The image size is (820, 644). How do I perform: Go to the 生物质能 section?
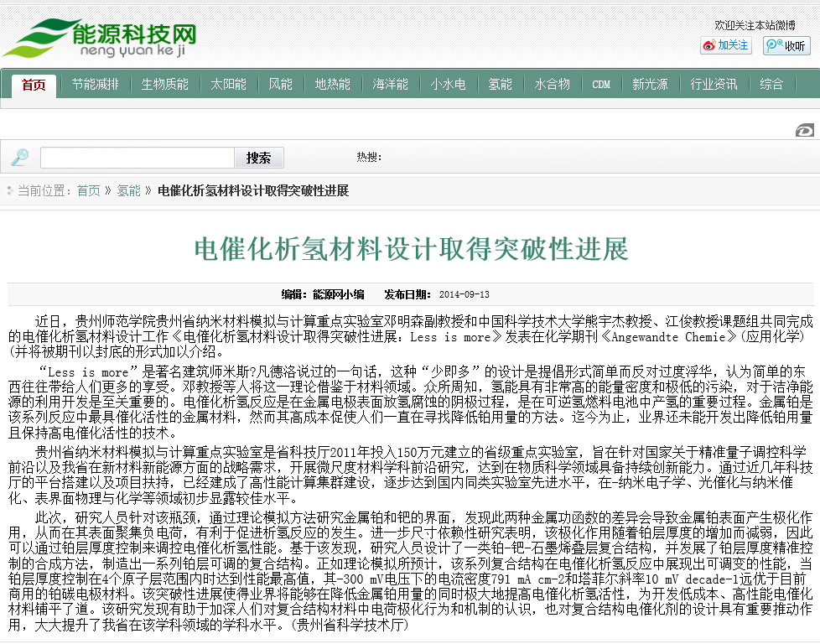tap(164, 84)
